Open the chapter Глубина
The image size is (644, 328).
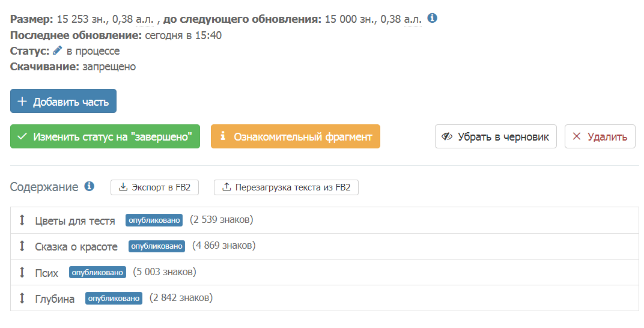pos(55,299)
